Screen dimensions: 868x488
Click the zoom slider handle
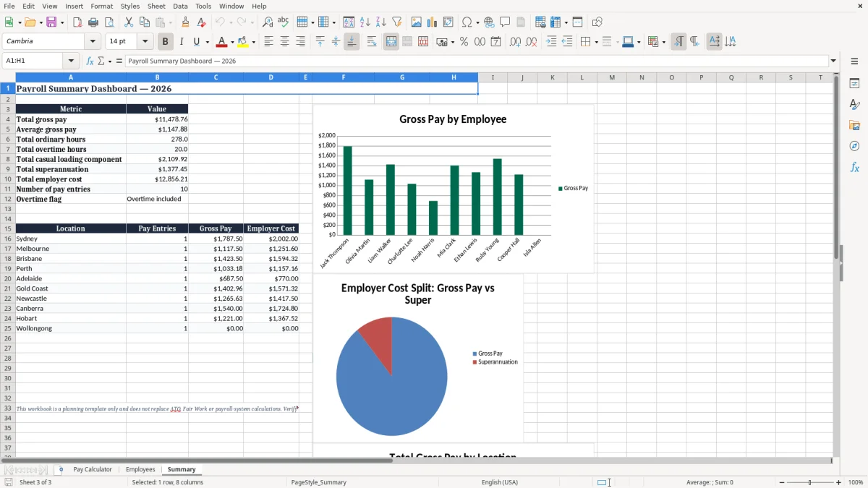click(x=810, y=482)
